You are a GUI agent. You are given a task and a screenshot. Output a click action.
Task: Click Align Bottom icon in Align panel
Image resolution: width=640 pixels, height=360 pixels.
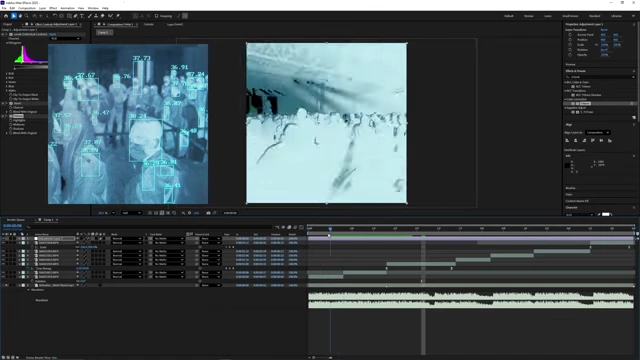(x=610, y=140)
